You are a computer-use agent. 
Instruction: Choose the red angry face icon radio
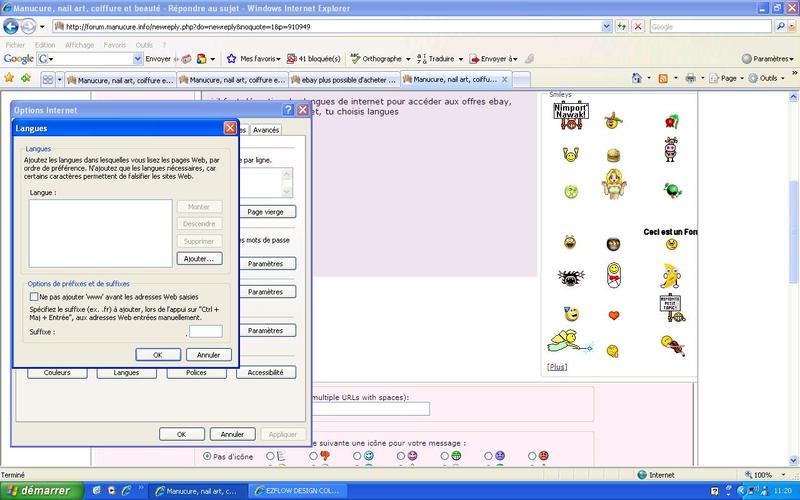tap(531, 456)
